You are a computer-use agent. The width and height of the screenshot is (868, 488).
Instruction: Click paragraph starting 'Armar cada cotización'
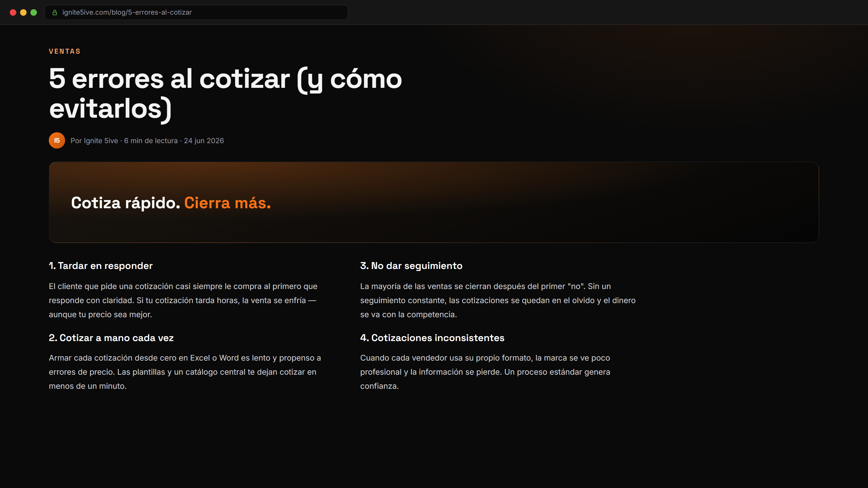point(185,372)
